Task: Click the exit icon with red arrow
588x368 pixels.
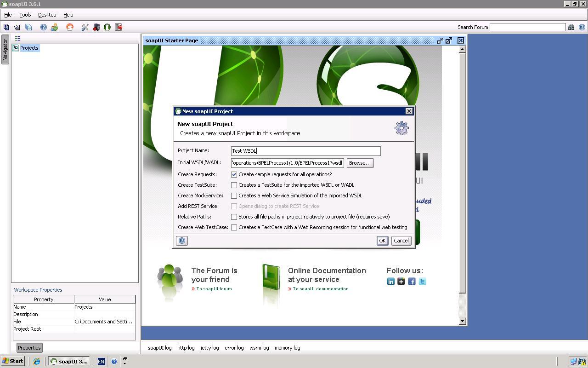Action: (x=119, y=27)
